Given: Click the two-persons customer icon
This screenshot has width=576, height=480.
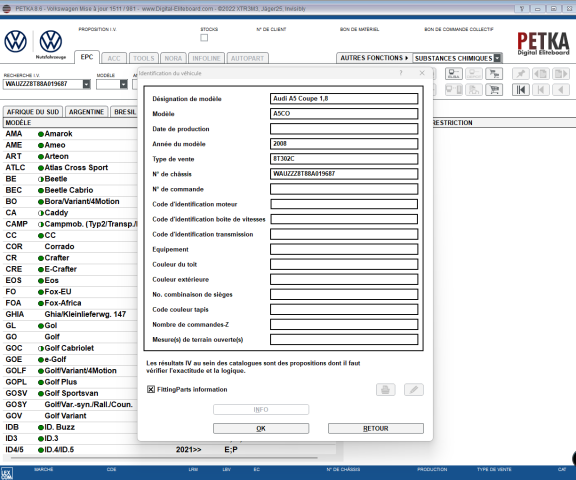Looking at the screenshot, I should pos(474,90).
